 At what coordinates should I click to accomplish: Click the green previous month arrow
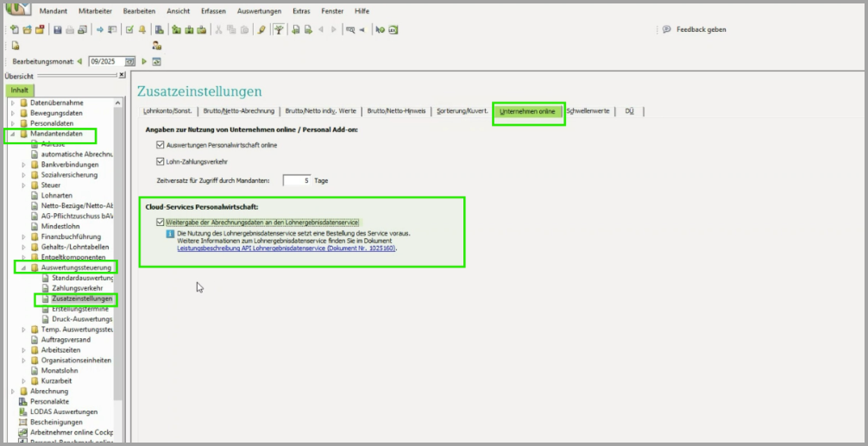[79, 61]
